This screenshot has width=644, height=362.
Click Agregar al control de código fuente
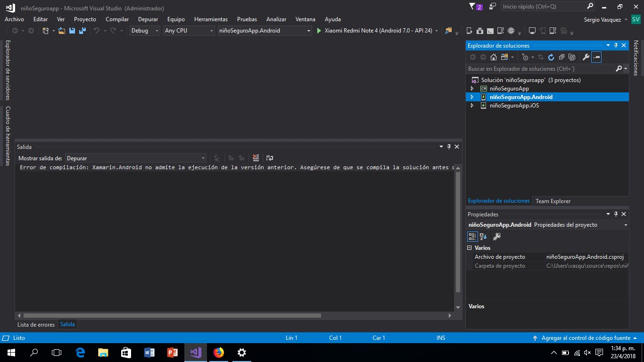586,338
